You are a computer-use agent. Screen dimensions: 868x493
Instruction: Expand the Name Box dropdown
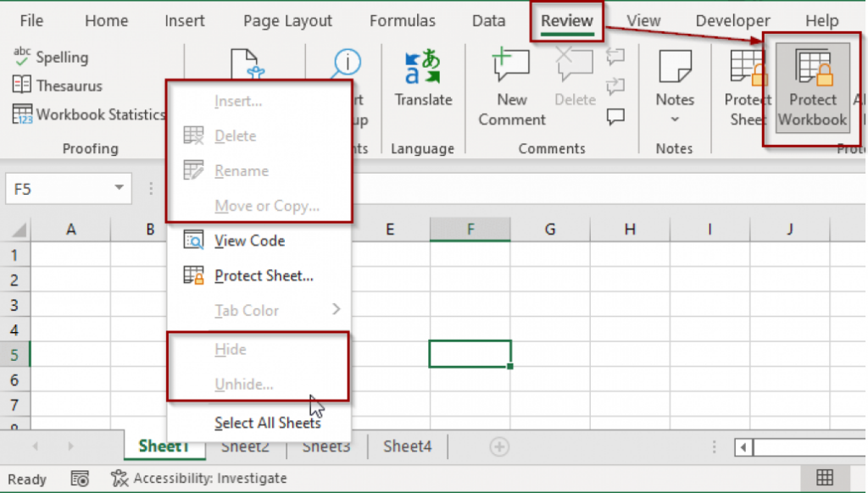click(119, 187)
